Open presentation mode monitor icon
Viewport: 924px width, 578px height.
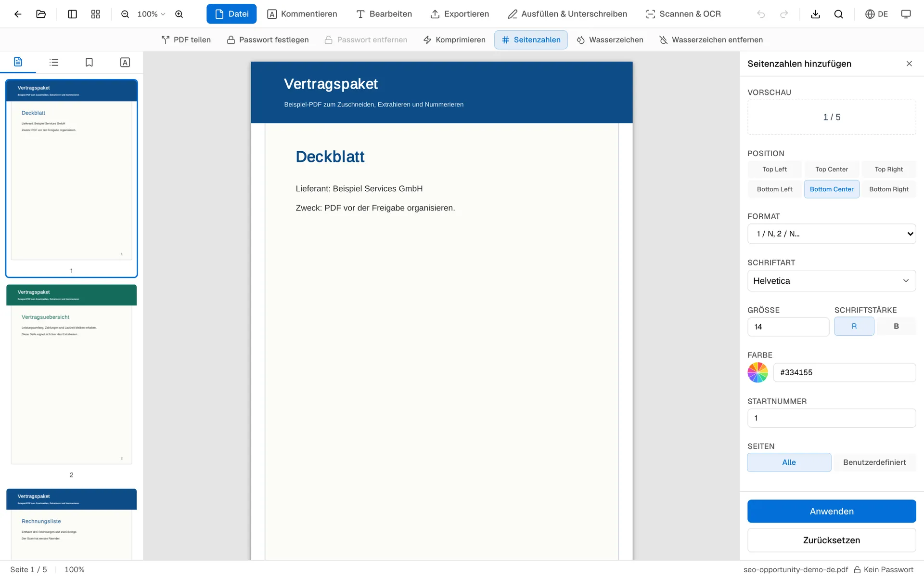pyautogui.click(x=906, y=14)
